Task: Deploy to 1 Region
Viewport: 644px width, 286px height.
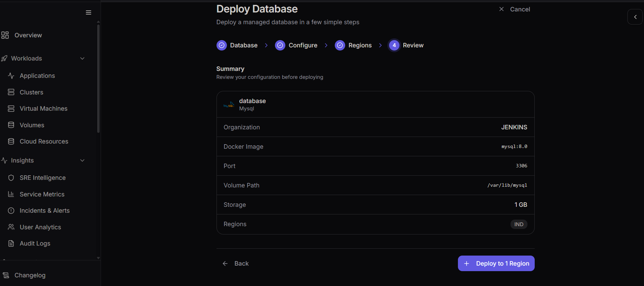Action: pos(496,264)
